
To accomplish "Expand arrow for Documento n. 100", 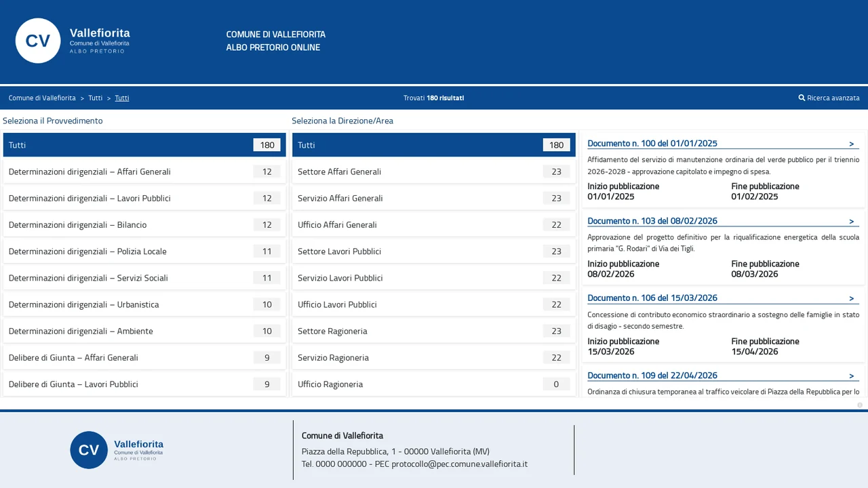I will [852, 144].
